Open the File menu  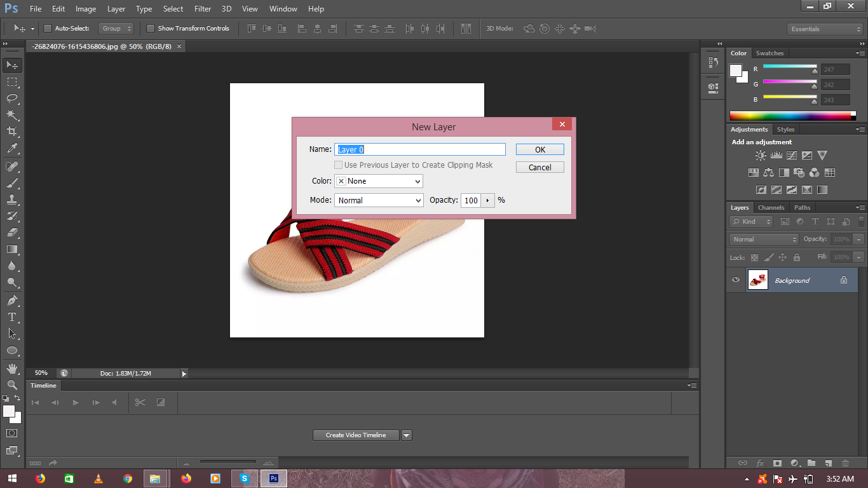coord(36,9)
